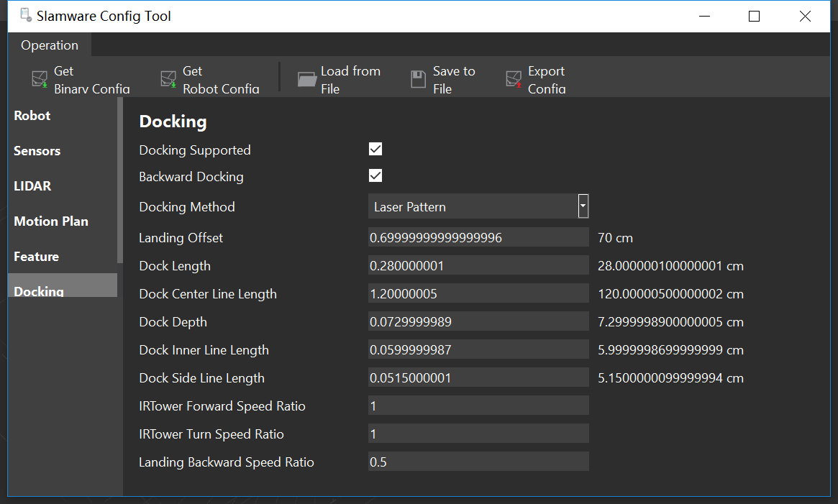Viewport: 838px width, 504px height.
Task: Click the Landing Offset label
Action: (x=181, y=238)
